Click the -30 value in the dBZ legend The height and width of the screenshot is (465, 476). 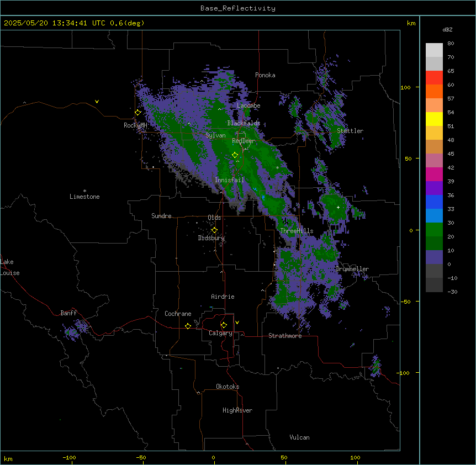[x=452, y=292]
